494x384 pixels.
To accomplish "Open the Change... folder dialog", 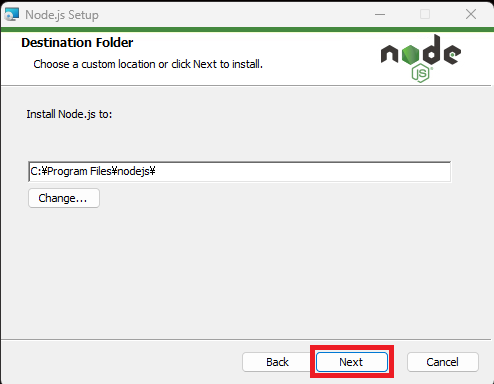I will 64,198.
